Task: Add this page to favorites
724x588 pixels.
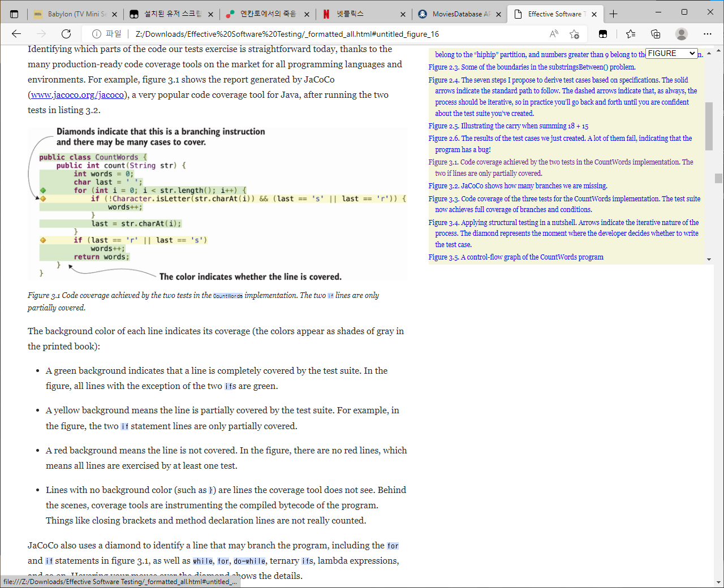Action: pos(574,34)
